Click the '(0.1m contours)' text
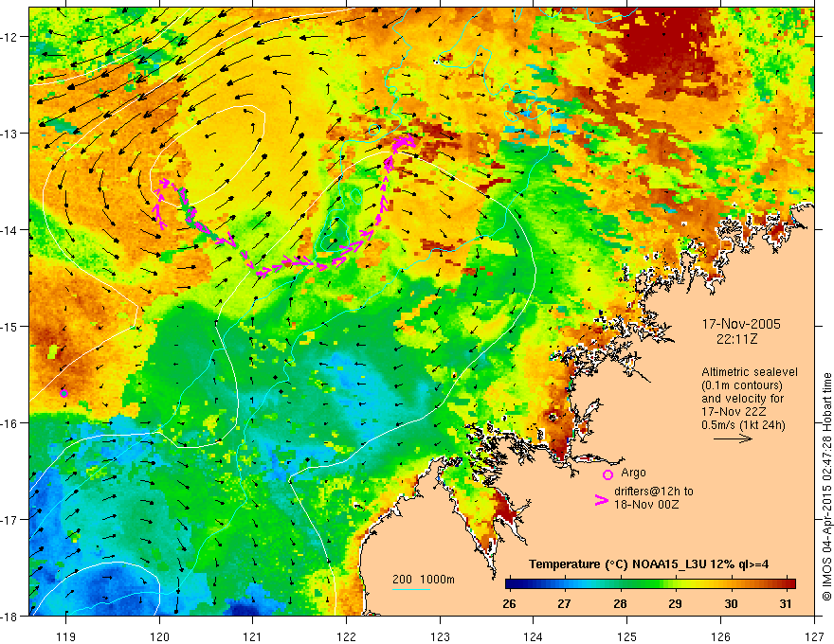 (742, 385)
